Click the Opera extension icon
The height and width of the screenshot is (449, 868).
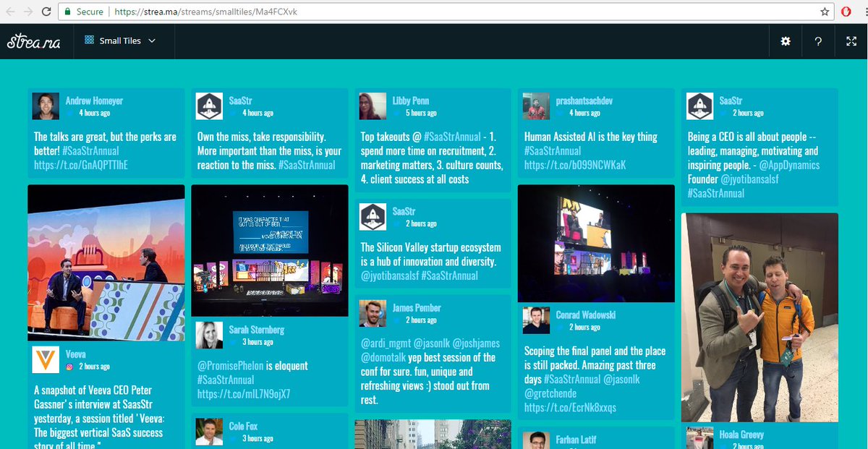point(846,12)
